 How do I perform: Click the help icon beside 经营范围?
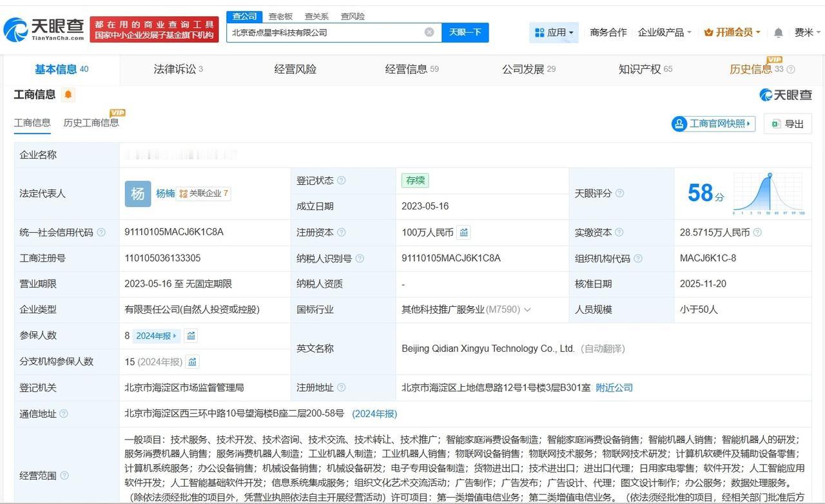[64, 476]
